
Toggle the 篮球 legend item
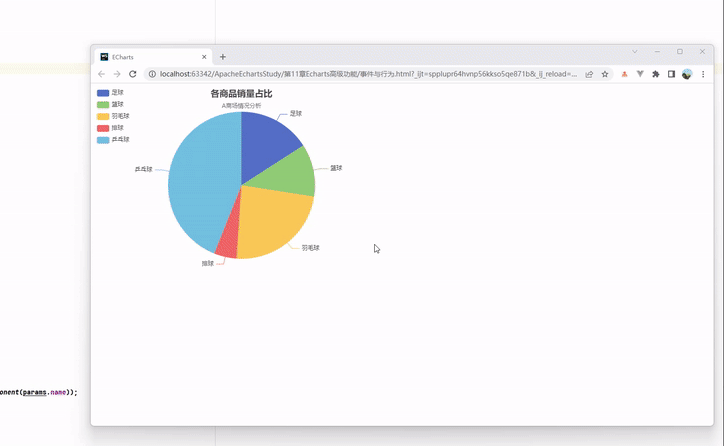point(110,104)
